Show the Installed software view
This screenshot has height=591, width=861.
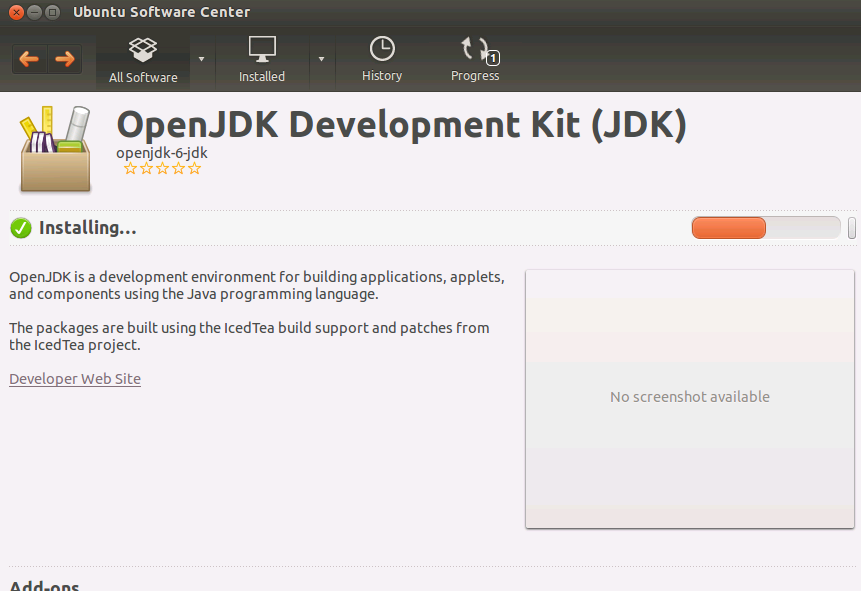(262, 60)
